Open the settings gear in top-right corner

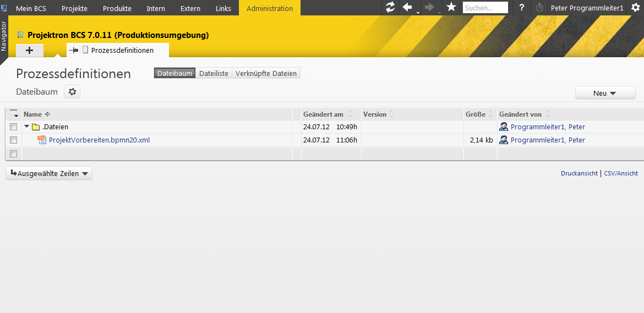[x=635, y=7]
